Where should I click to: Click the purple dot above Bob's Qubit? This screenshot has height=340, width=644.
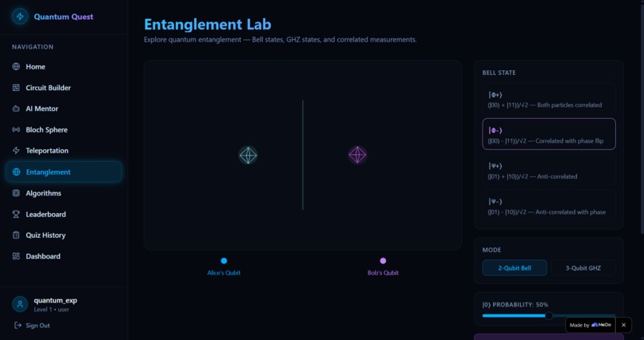coord(384,261)
